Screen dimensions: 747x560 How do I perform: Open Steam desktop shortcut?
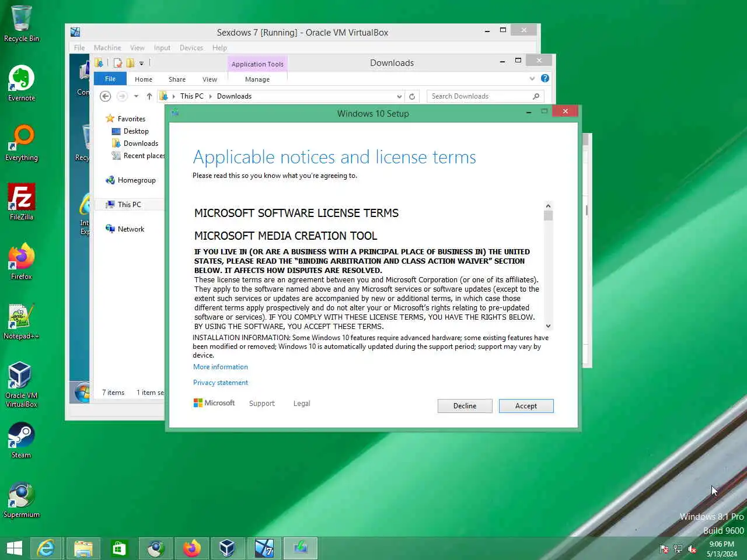pyautogui.click(x=22, y=440)
